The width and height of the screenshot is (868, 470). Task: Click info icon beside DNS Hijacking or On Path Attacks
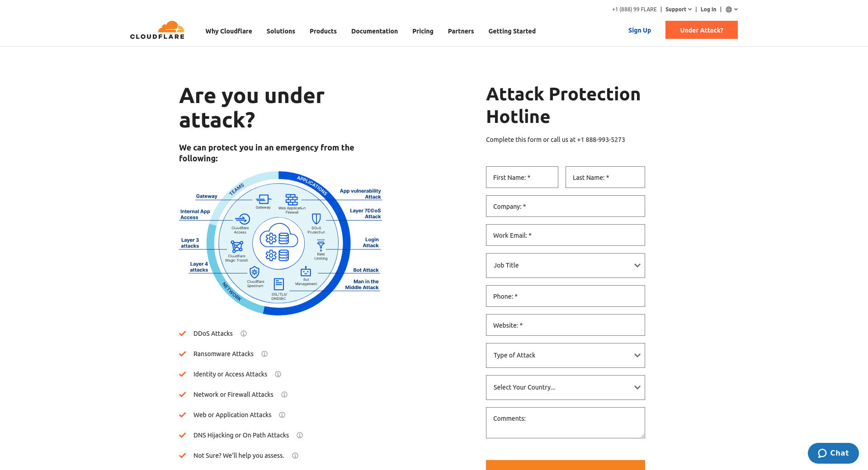[x=300, y=435]
